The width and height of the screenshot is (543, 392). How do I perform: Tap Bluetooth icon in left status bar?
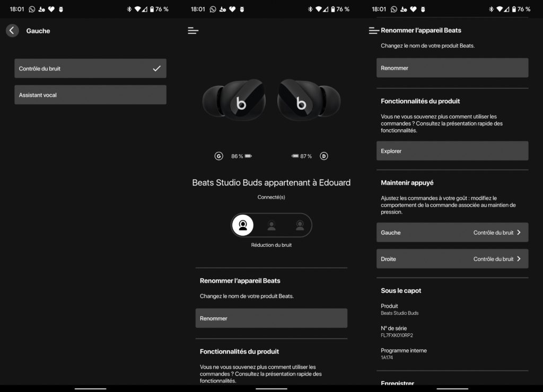point(129,9)
